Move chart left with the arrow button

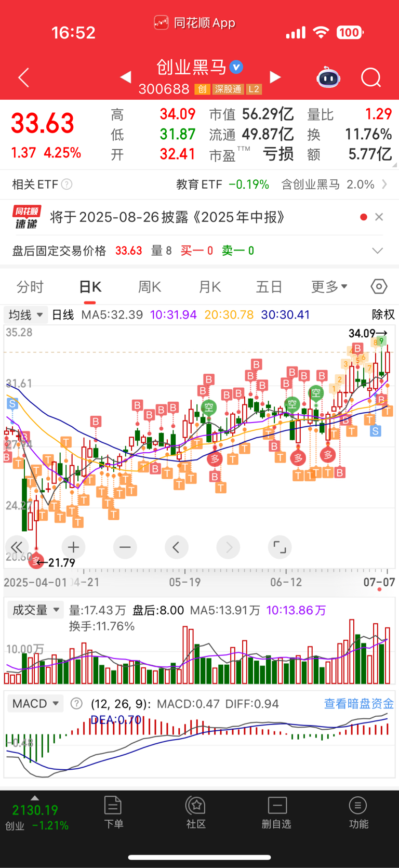(176, 547)
